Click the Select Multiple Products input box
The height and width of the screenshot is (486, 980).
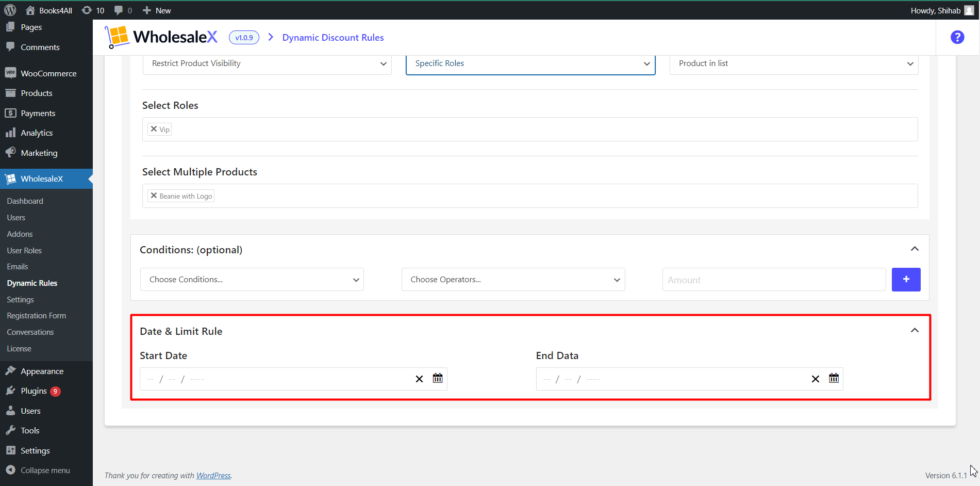(530, 196)
